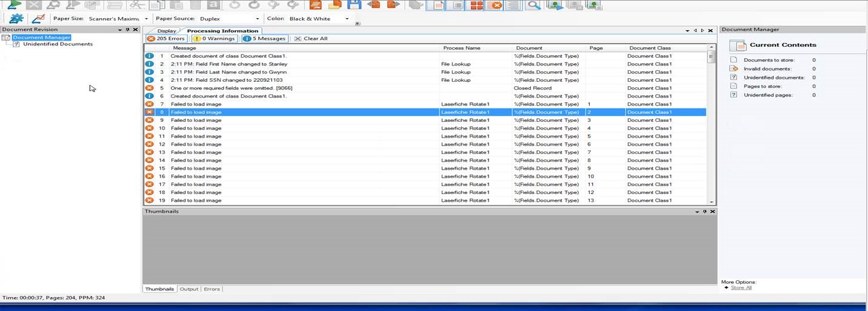Sort by the Document Class column header
This screenshot has width=868, height=311.
pyautogui.click(x=666, y=48)
